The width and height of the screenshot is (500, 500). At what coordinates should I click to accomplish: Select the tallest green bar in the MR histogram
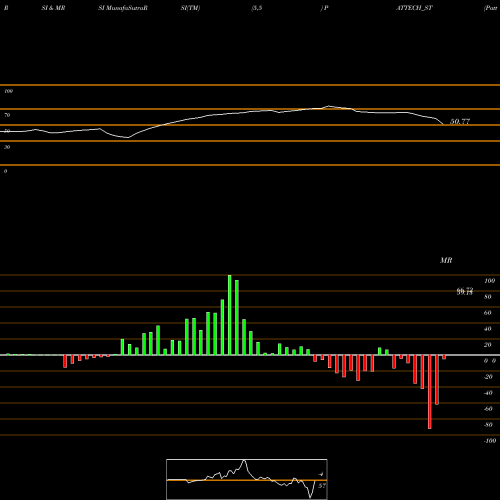coord(230,315)
